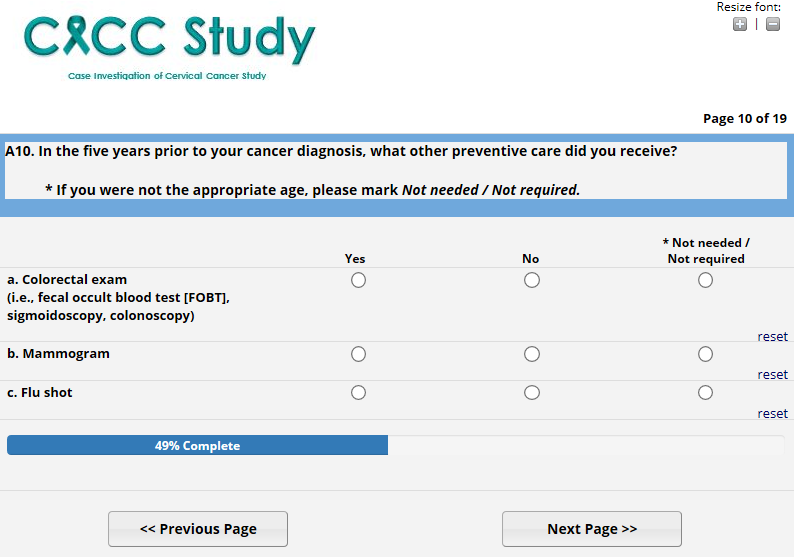Click the Page 10 of 19 indicator
794x557 pixels.
pos(744,118)
